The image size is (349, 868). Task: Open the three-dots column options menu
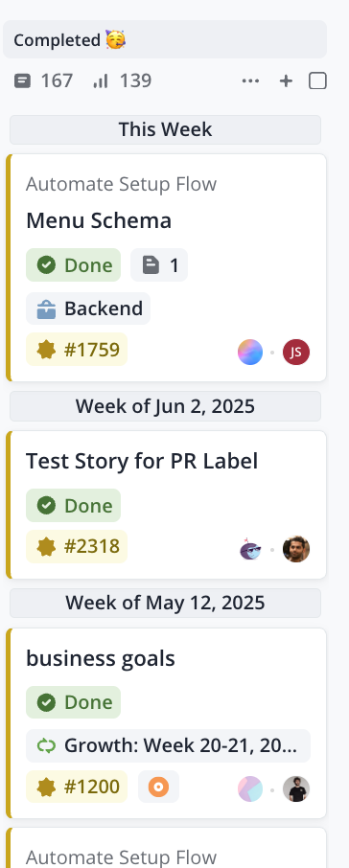(250, 81)
